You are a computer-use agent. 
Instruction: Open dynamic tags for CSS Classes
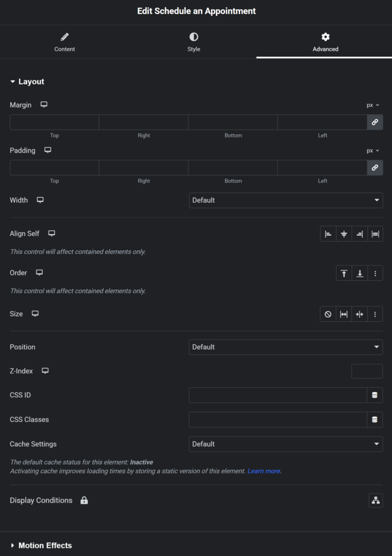375,420
